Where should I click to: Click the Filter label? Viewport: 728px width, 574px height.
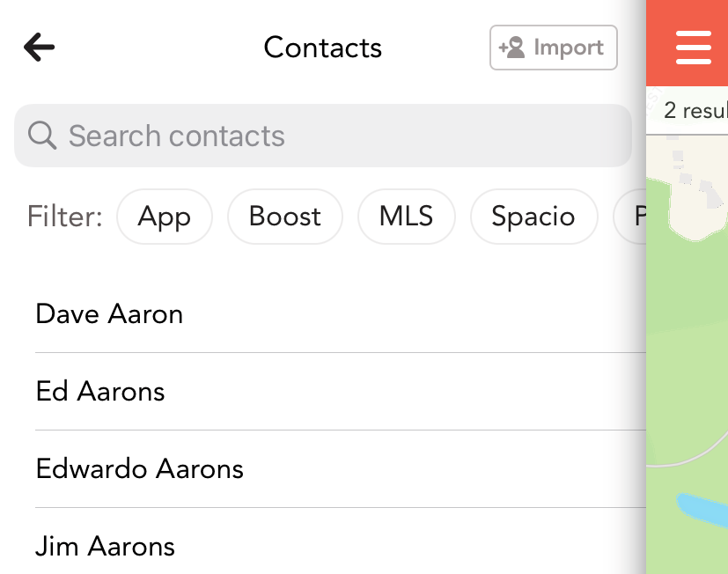pos(63,217)
